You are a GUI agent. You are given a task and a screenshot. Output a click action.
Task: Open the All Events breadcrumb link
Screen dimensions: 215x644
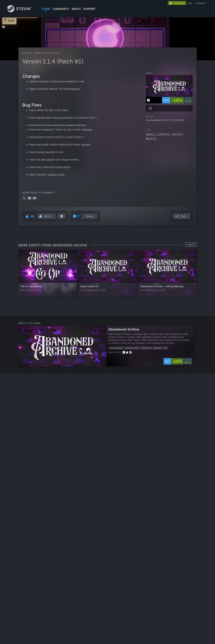coord(27,53)
